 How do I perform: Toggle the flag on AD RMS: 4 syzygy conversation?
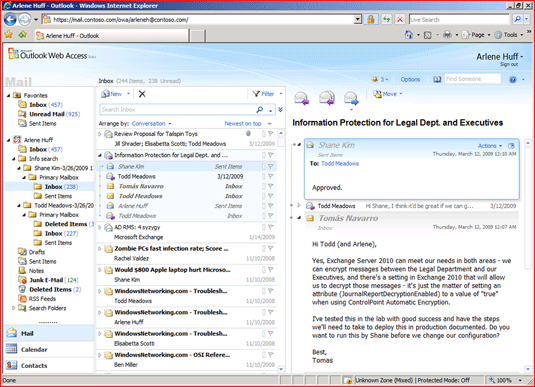pos(271,227)
